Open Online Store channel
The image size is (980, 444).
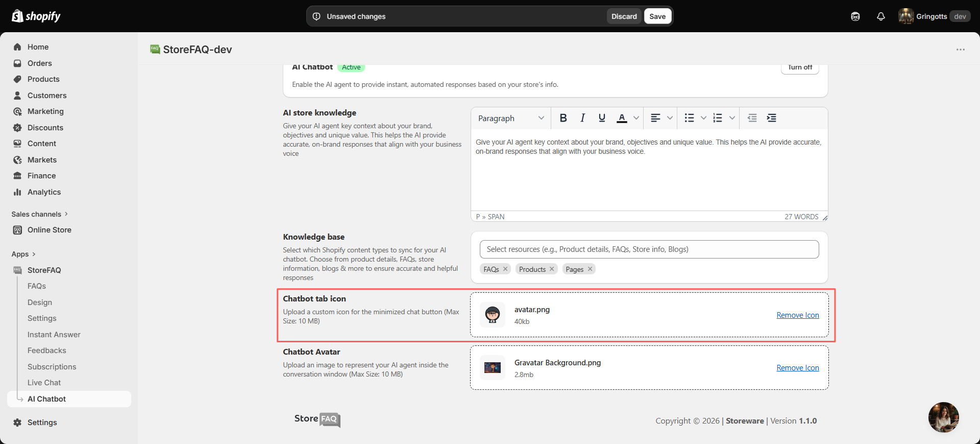tap(69, 230)
